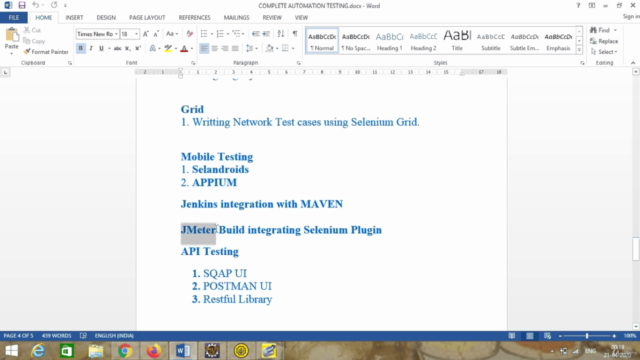Click the Redo icon

[x=54, y=5]
